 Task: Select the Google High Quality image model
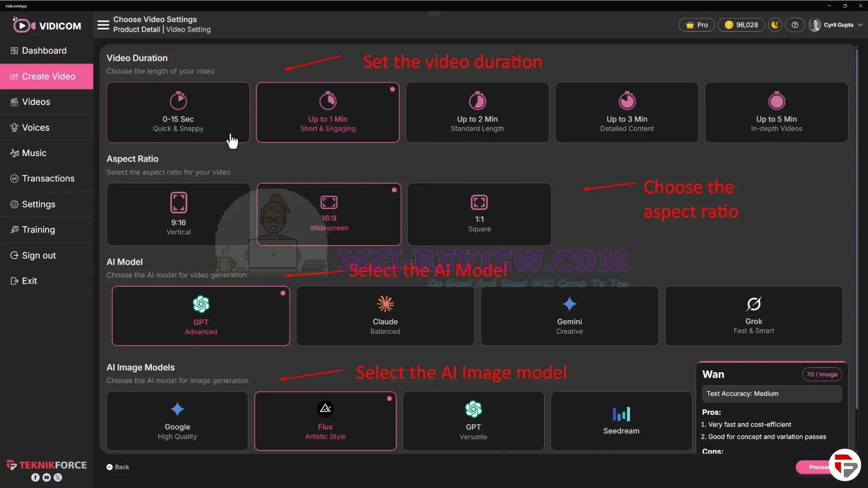(177, 421)
